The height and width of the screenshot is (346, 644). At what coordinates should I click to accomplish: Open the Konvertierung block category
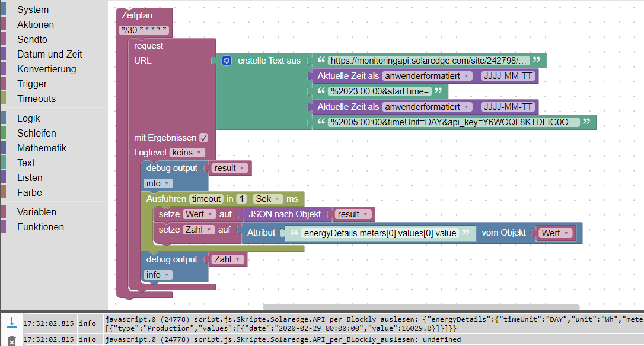[x=46, y=69]
